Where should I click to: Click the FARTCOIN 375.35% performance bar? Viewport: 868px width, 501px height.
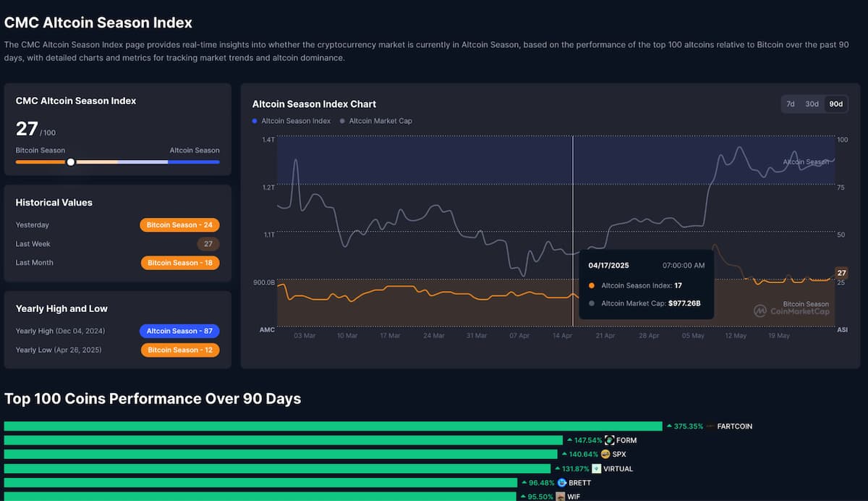pos(333,426)
